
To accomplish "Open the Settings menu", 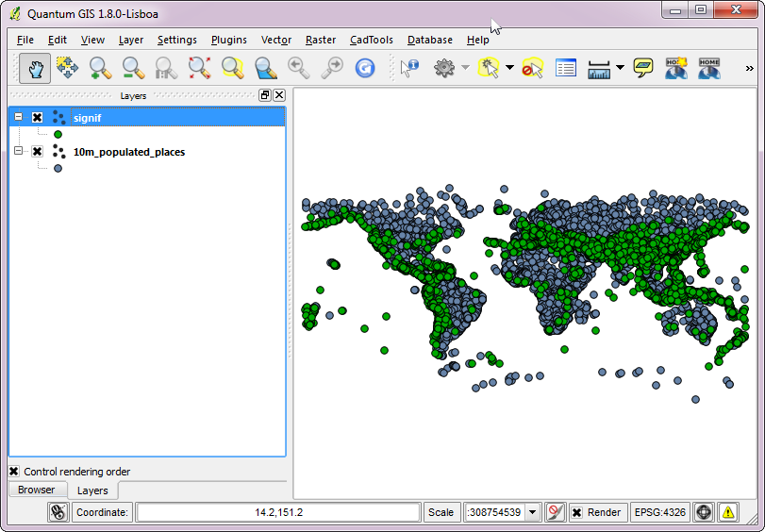I will pos(177,40).
